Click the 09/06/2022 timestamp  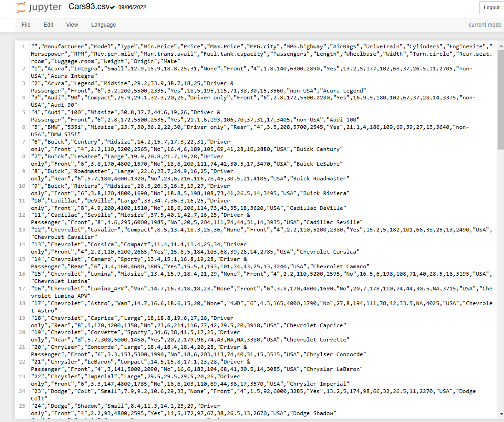pyautogui.click(x=133, y=7)
